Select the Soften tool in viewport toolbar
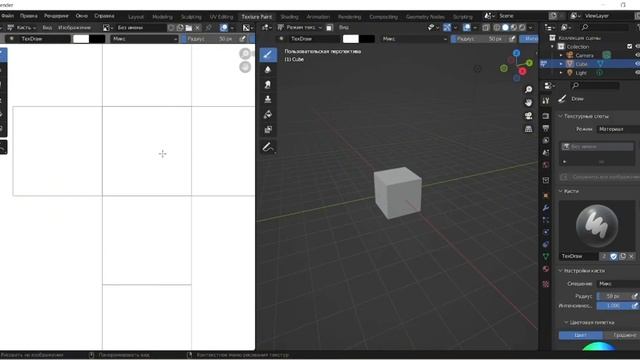This screenshot has height=360, width=640. (x=268, y=69)
